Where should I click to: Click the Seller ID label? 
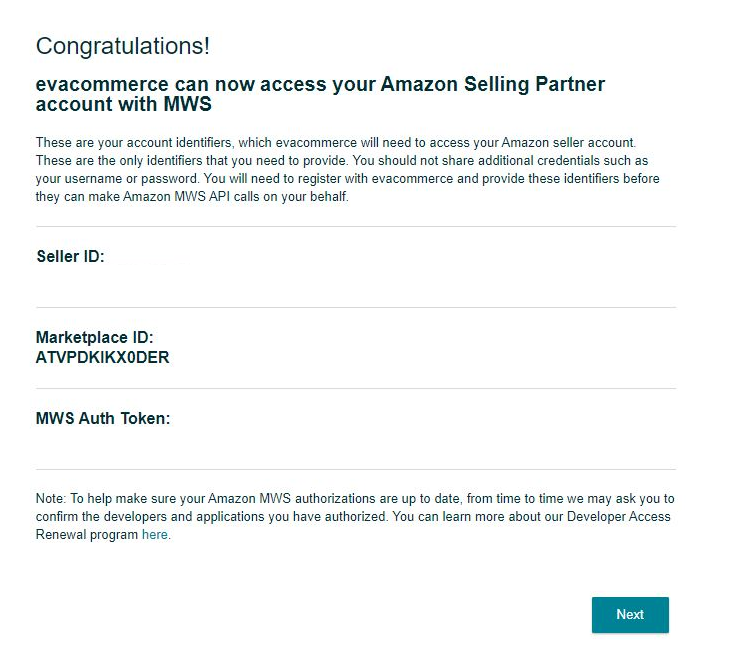coord(70,256)
